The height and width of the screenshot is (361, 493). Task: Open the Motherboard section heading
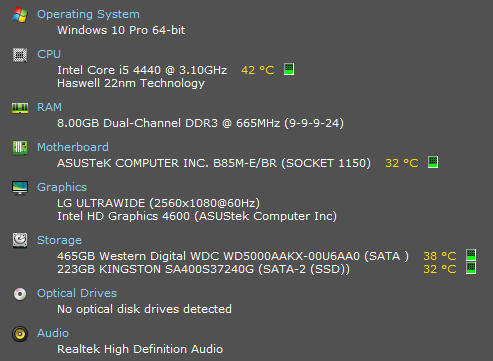pyautogui.click(x=73, y=147)
